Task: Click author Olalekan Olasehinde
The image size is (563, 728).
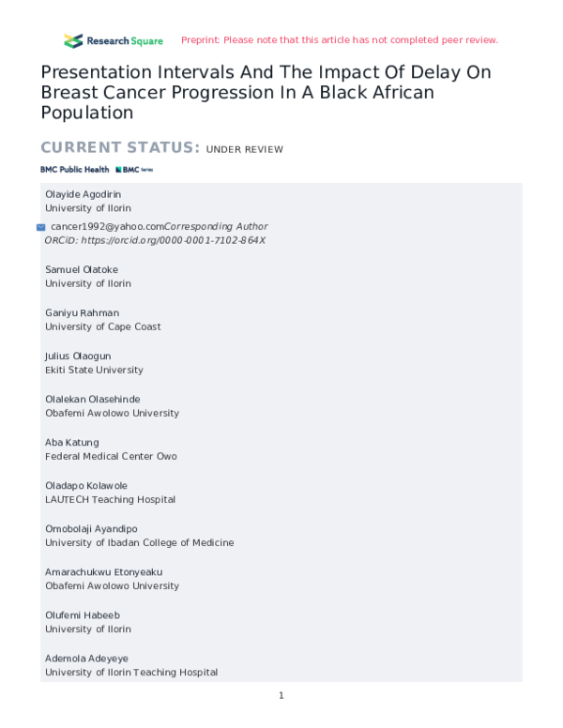Action: pos(93,399)
